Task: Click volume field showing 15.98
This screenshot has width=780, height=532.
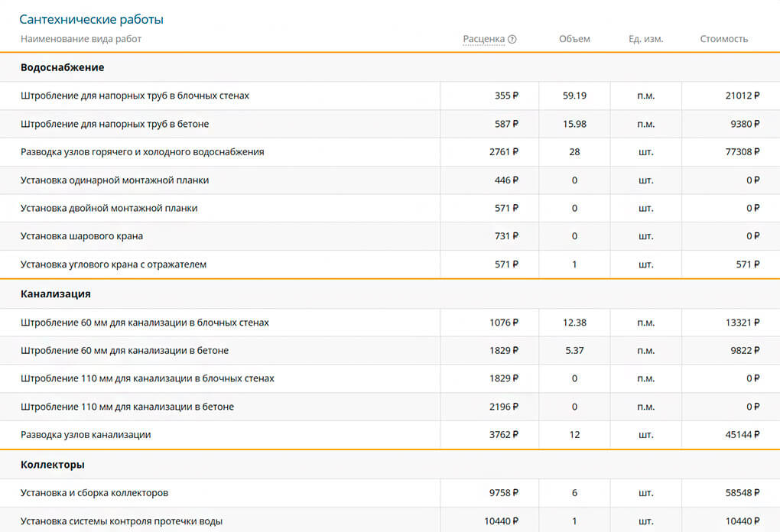Action: pyautogui.click(x=574, y=124)
